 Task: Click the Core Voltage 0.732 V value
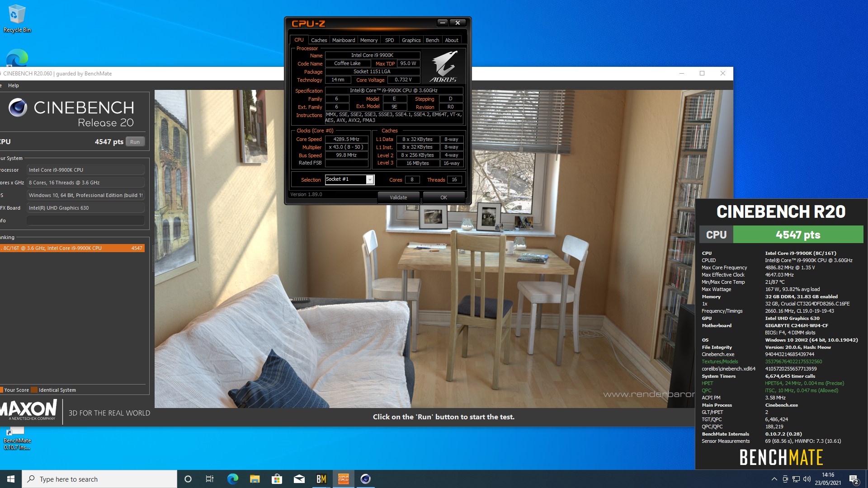point(403,80)
